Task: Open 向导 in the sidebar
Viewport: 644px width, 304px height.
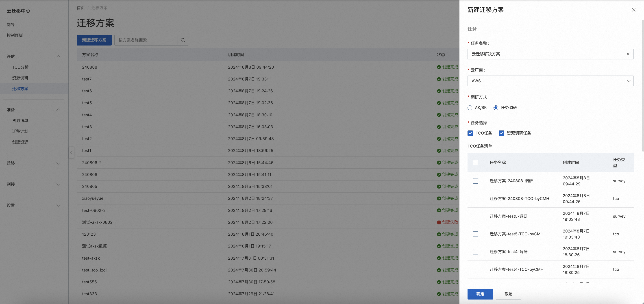Action: point(11,24)
